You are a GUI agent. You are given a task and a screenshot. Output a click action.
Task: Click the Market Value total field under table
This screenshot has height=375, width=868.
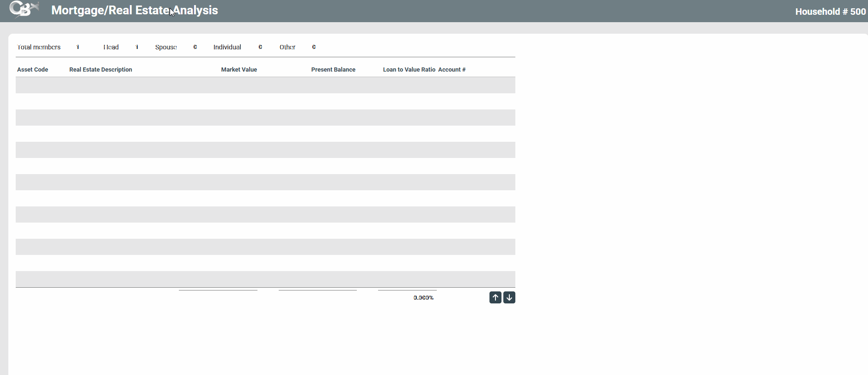218,296
